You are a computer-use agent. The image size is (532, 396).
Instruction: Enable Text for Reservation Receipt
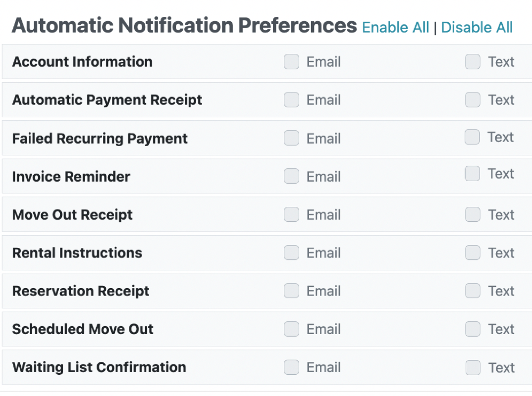[473, 291]
